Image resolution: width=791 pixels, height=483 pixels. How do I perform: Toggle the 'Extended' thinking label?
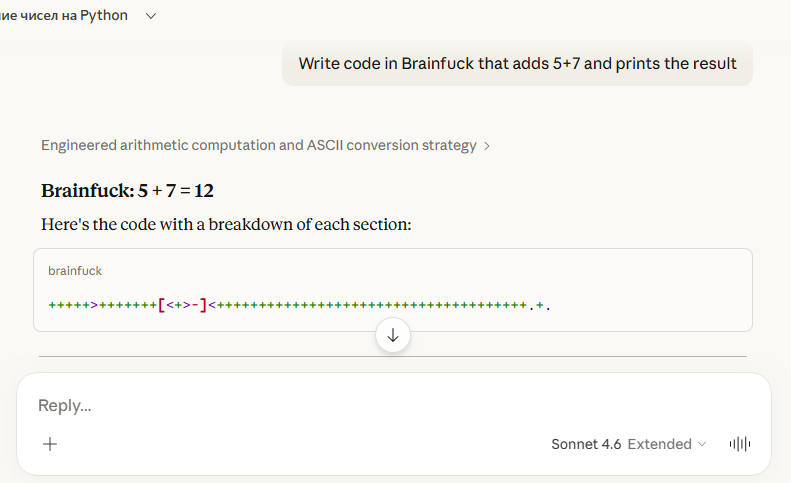pyautogui.click(x=659, y=444)
